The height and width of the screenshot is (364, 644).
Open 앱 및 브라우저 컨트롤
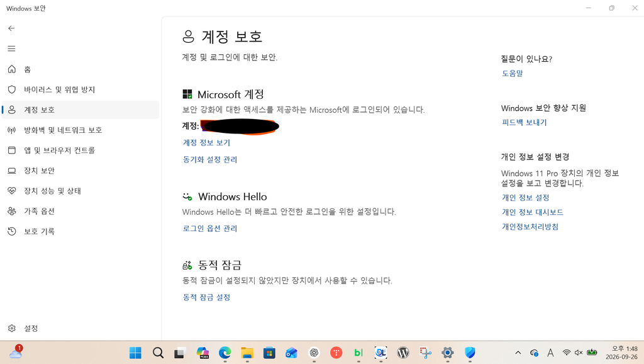(x=80, y=150)
